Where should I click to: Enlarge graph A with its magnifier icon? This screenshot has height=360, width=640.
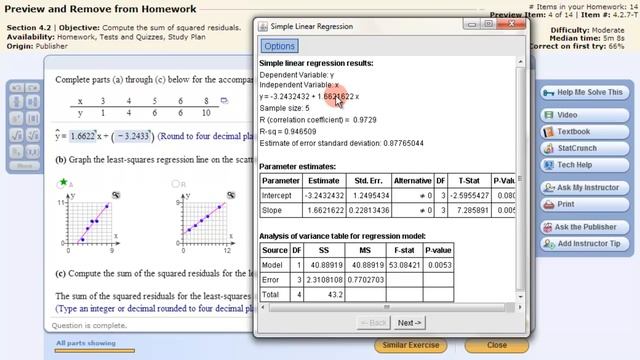tap(116, 196)
